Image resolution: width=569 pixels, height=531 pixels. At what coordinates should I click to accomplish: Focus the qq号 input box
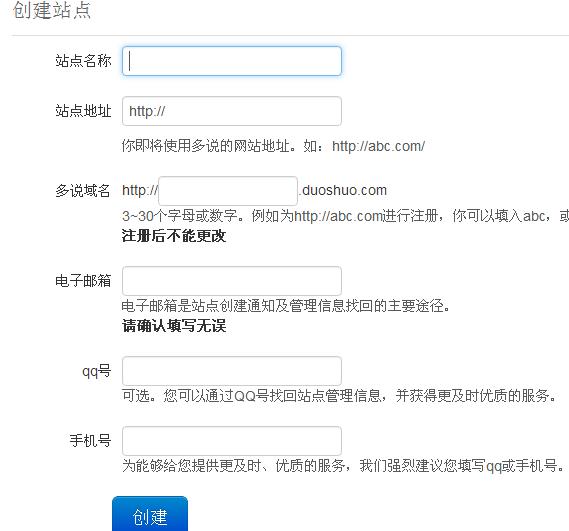click(232, 371)
